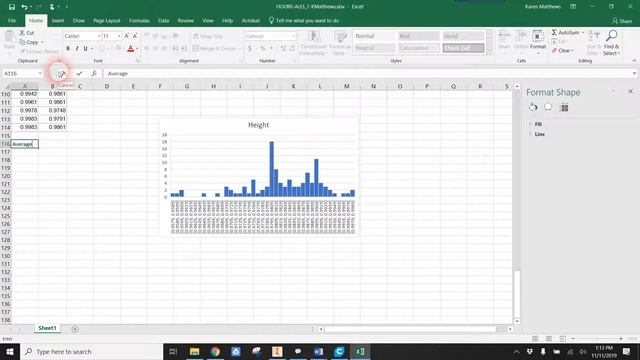Click the Name Box showing A116

(x=22, y=73)
